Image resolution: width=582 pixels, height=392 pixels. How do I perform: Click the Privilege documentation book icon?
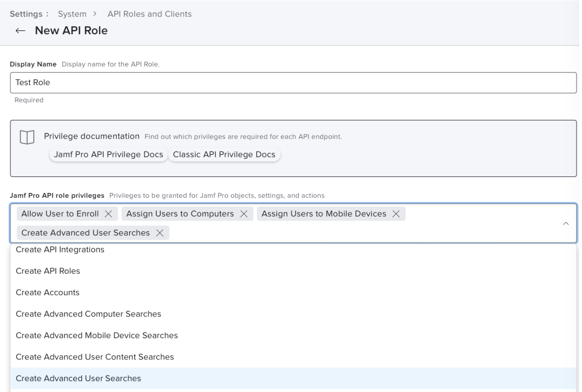click(x=27, y=138)
